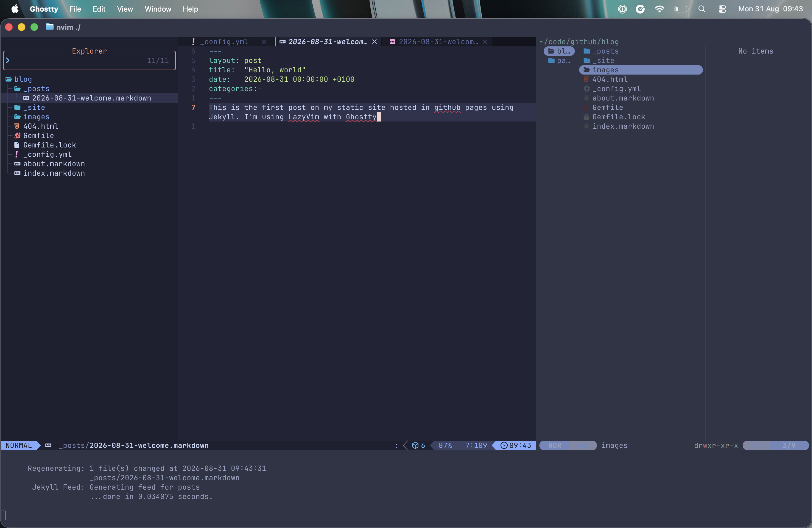Viewport: 812px width, 528px height.
Task: Open the _posts folder in the right file pane
Action: [x=601, y=51]
